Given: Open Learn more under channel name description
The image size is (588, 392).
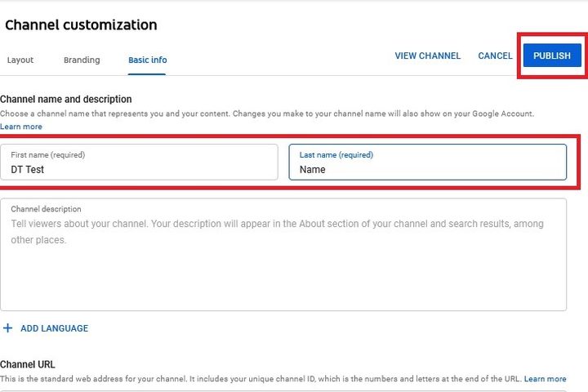Looking at the screenshot, I should [x=21, y=127].
